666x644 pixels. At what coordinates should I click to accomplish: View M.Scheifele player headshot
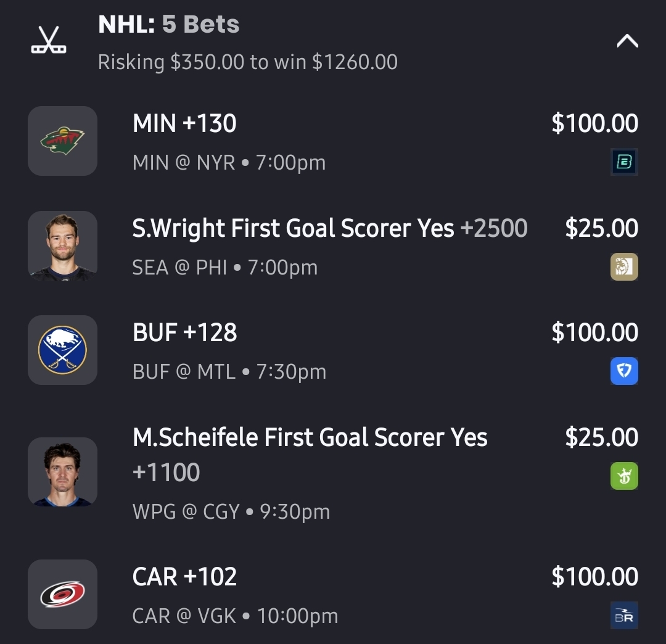(62, 472)
